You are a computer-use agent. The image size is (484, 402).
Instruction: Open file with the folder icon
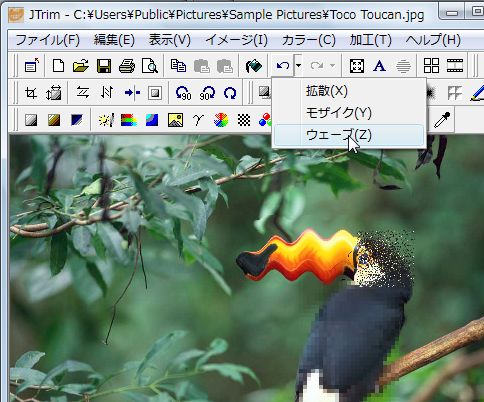pyautogui.click(x=81, y=66)
